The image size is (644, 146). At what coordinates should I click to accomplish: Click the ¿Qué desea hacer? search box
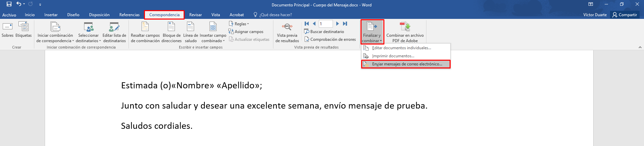pyautogui.click(x=273, y=15)
